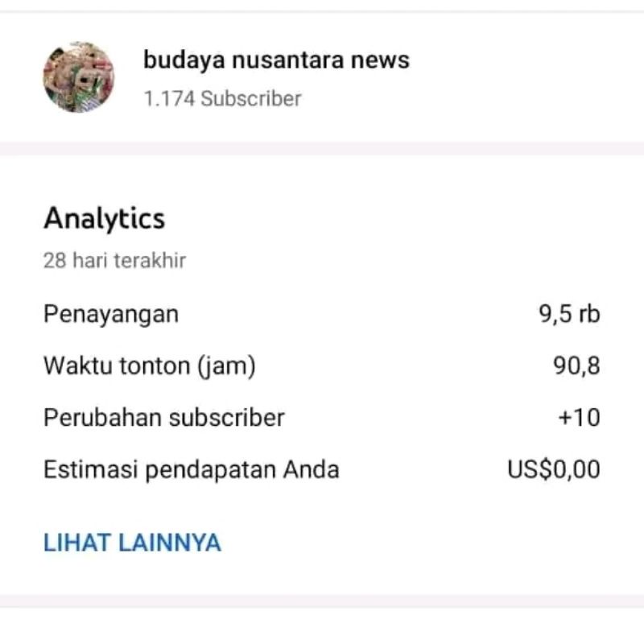Open full analytics via LIHAT LAINNYA
This screenshot has height=644, width=644.
(132, 542)
